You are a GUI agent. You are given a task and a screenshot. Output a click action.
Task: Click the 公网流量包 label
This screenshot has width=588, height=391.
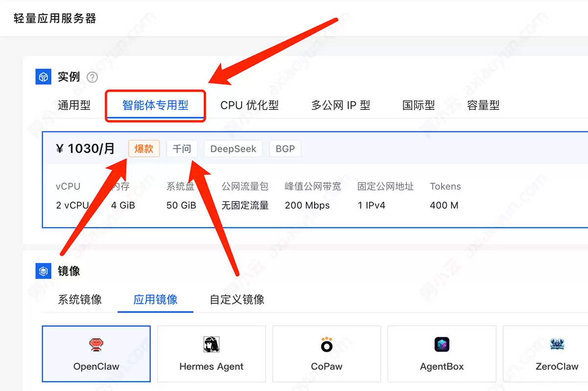[245, 186]
